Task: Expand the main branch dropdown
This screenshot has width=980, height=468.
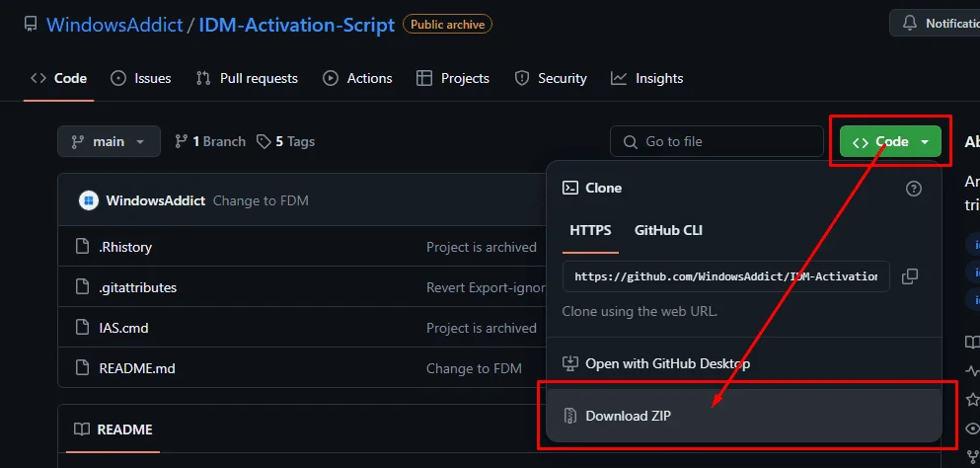Action: (x=109, y=141)
